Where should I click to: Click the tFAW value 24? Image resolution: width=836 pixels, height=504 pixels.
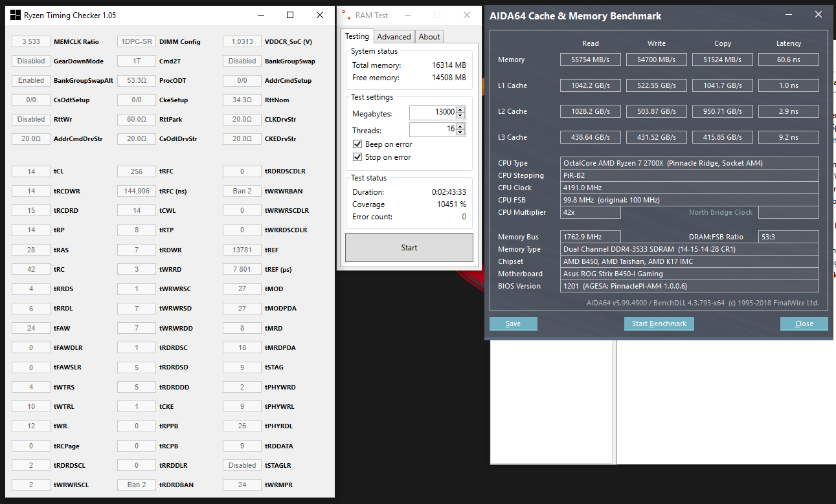pyautogui.click(x=31, y=328)
